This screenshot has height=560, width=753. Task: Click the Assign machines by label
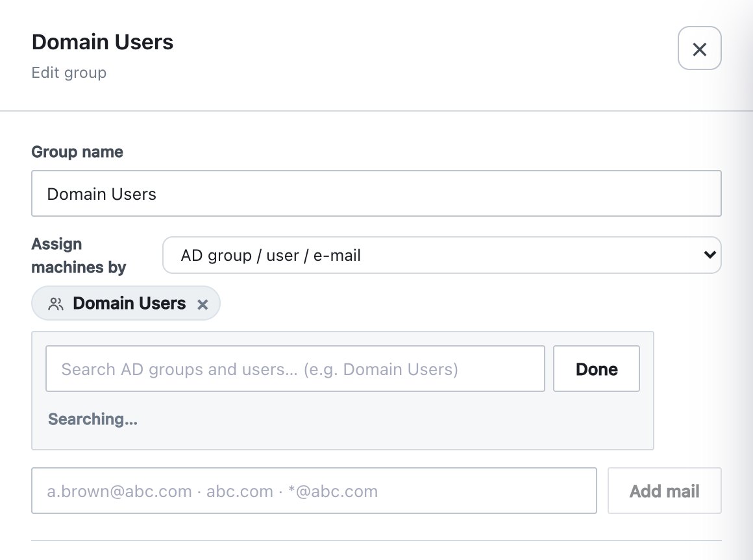coord(79,255)
